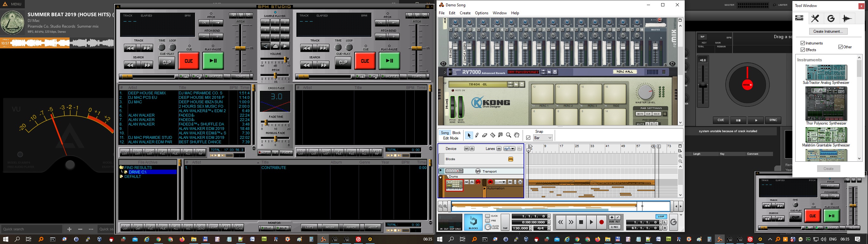Select the Hand tool in sequencer toolbar

coord(517,135)
